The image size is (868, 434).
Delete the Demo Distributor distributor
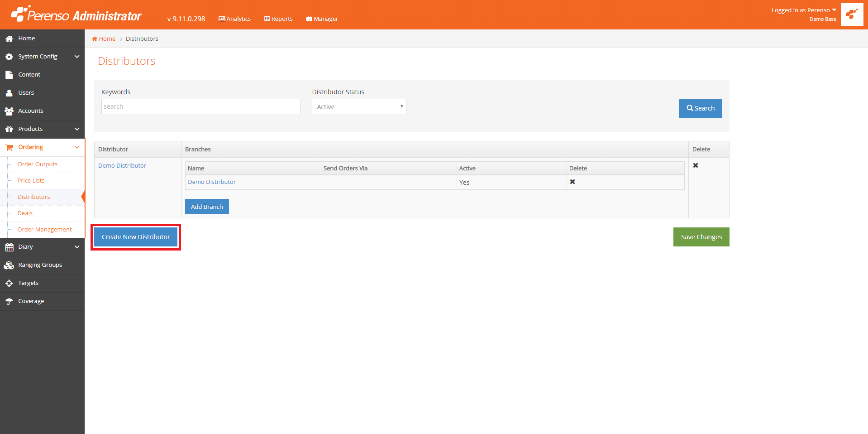coord(696,165)
